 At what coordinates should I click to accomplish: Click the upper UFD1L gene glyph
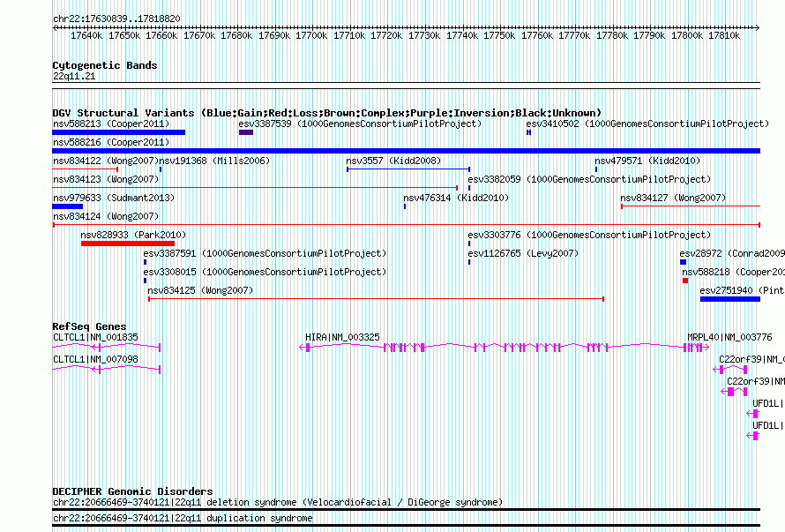pyautogui.click(x=753, y=414)
